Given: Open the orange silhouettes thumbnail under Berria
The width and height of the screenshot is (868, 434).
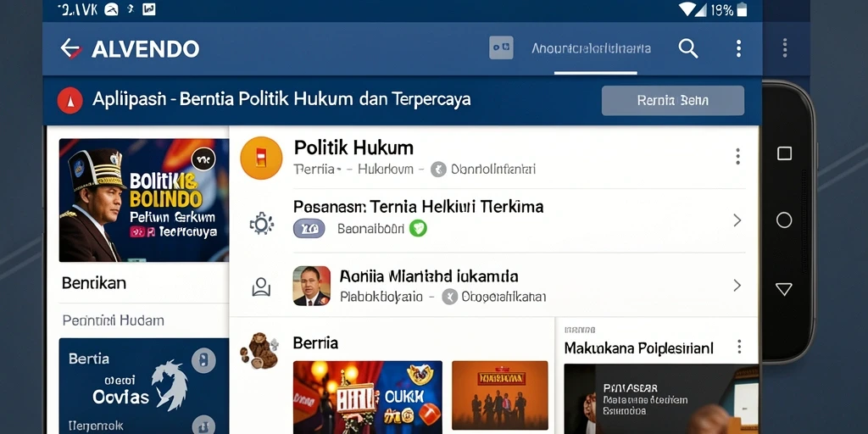Looking at the screenshot, I should 500,395.
